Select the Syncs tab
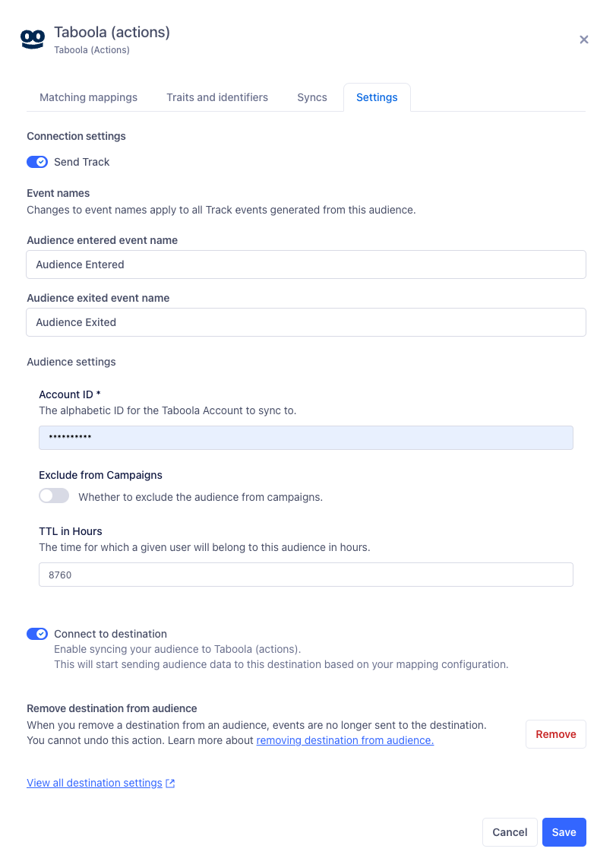 coord(311,97)
